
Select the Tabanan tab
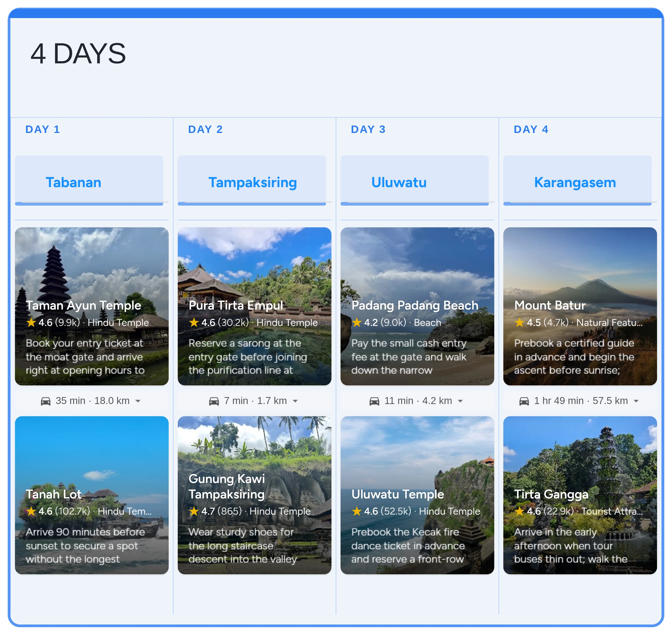click(x=89, y=181)
